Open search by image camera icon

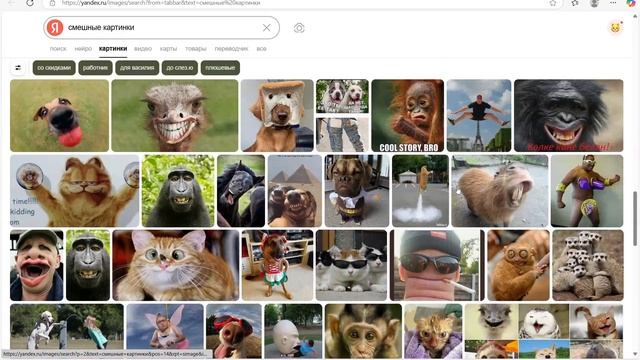tap(299, 28)
